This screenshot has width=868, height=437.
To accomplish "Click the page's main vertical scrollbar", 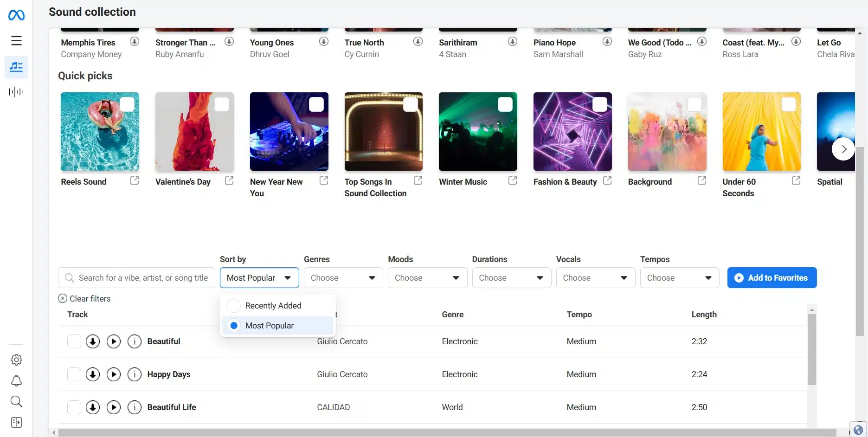I will (860, 241).
